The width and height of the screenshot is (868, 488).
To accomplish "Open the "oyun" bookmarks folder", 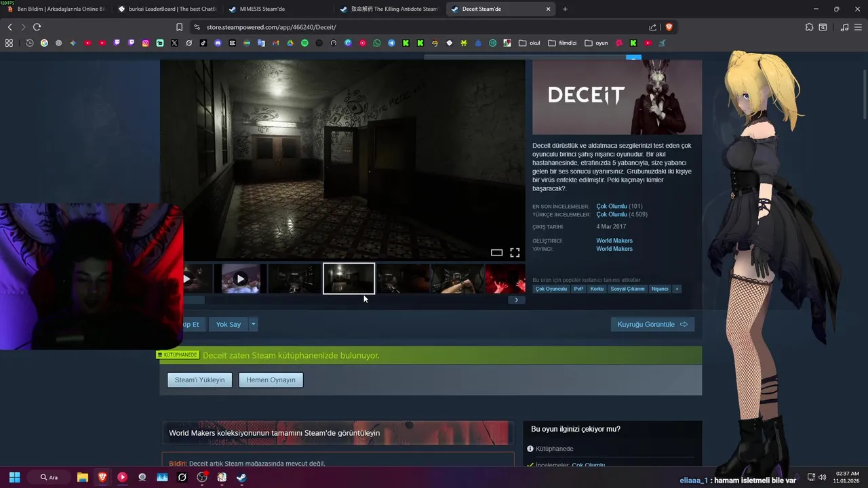I will (596, 43).
